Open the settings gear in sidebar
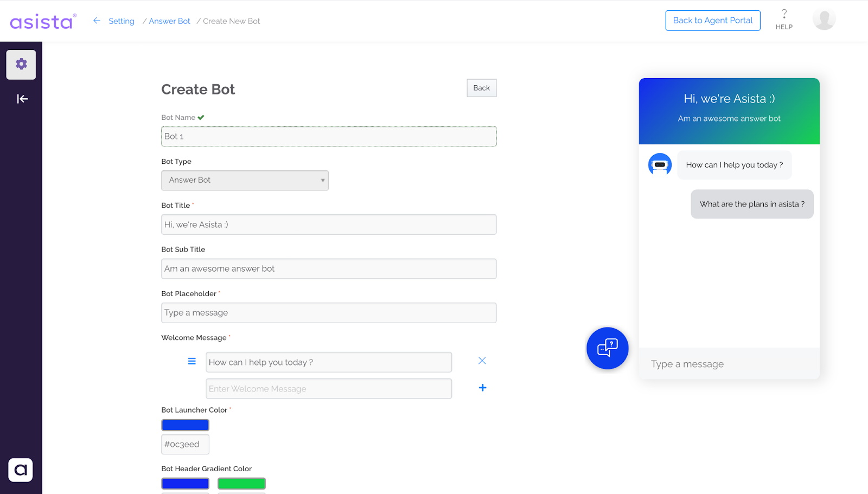Image resolution: width=868 pixels, height=494 pixels. click(x=21, y=65)
